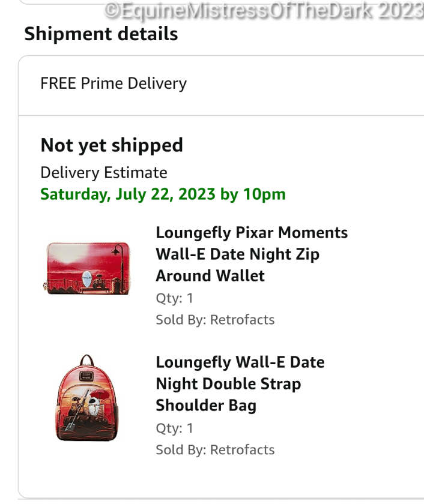Open the Wall-E shoulder bag backpack thumbnail

pos(88,398)
